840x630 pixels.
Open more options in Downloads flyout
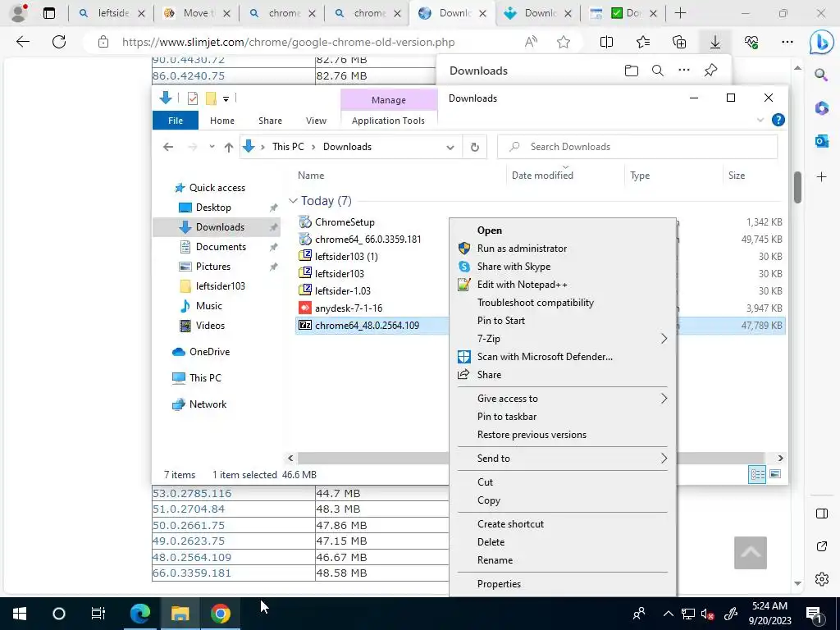click(684, 71)
